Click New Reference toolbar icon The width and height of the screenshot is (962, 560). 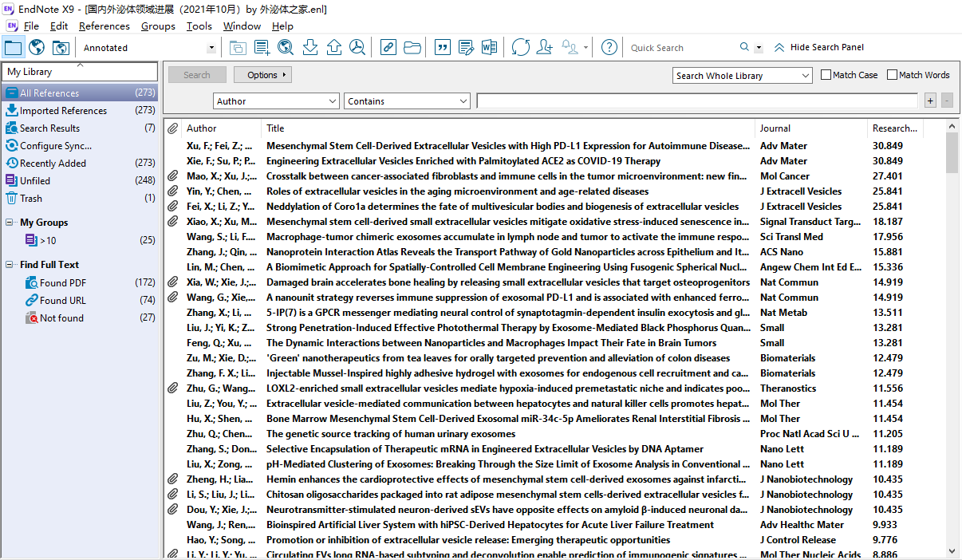(262, 47)
